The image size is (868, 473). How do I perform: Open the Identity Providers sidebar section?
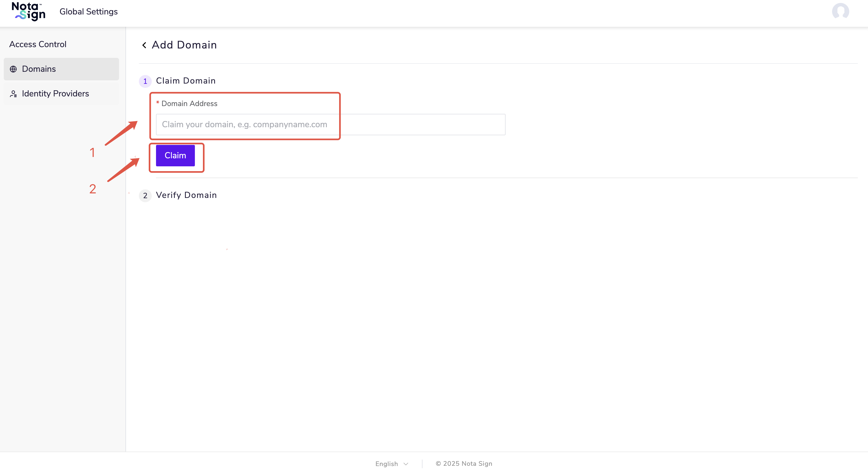[x=55, y=93]
